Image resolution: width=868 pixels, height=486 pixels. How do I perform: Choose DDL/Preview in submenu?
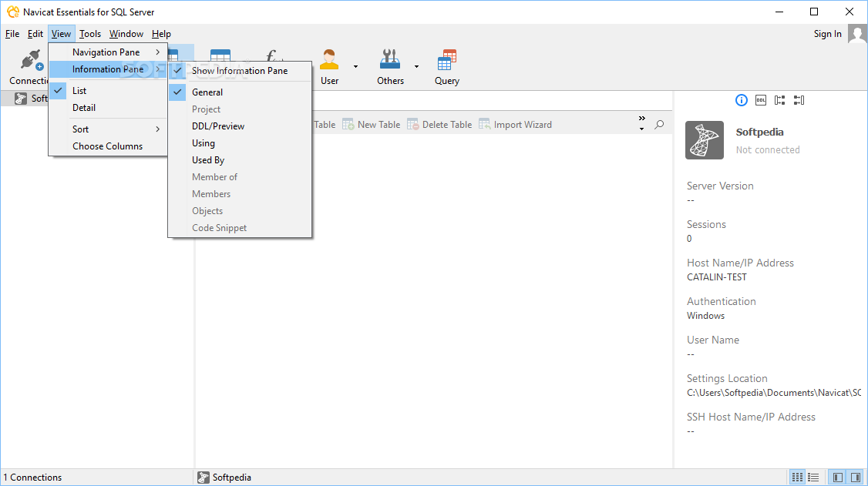240,126
